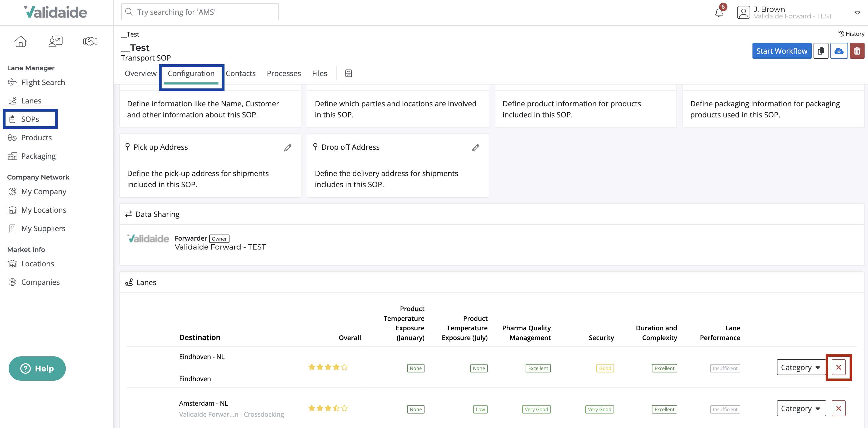Click the 'Validaide Forwar...n - Crossdocking' text
The image size is (868, 428).
tap(232, 414)
